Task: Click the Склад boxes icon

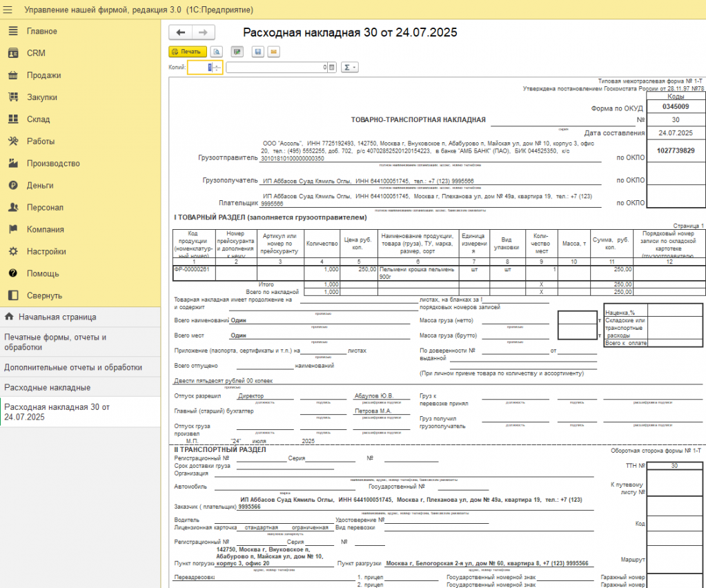Action: click(13, 119)
